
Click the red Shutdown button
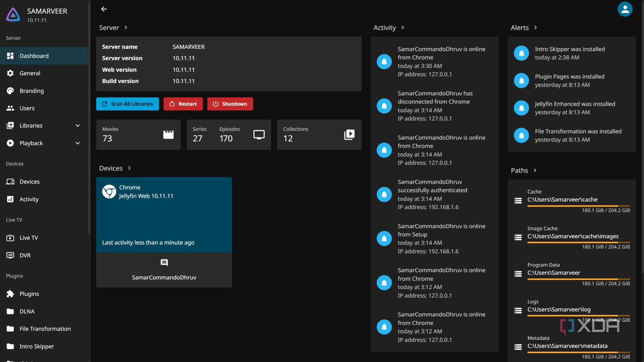(x=230, y=104)
